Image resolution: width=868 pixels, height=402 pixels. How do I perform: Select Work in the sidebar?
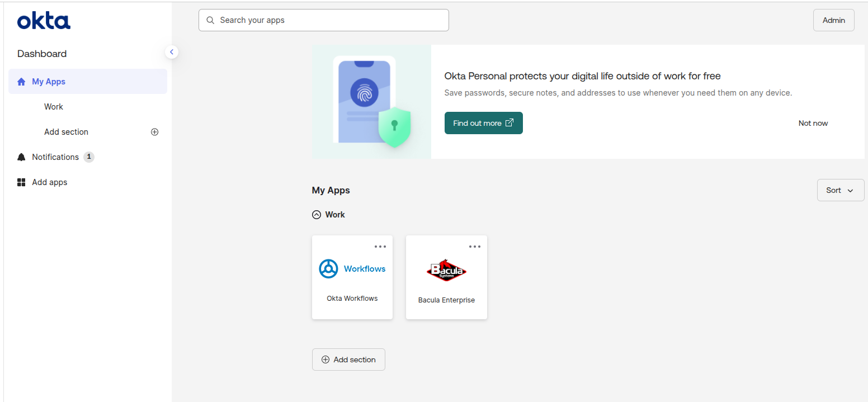click(x=54, y=107)
